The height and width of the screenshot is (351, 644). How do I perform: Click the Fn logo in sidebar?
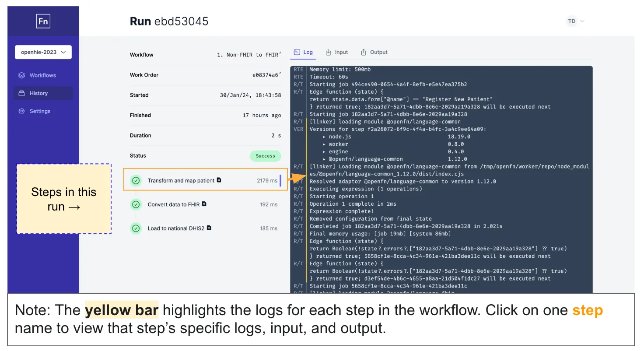(43, 21)
